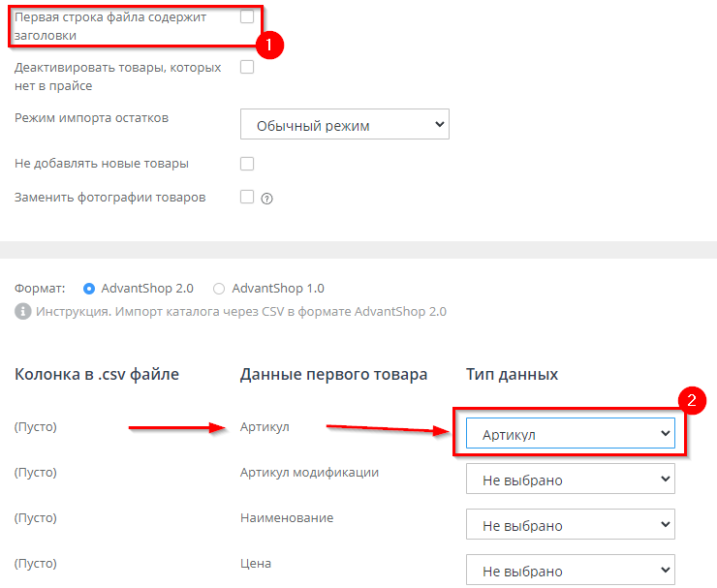Open data type dropdown for "Наименование" row

pos(570,525)
